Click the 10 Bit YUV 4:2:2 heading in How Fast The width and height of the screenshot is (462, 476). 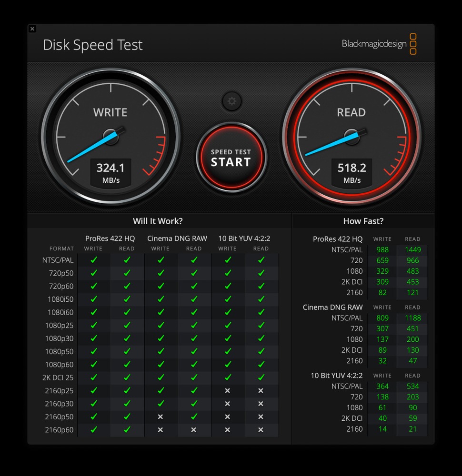(337, 376)
